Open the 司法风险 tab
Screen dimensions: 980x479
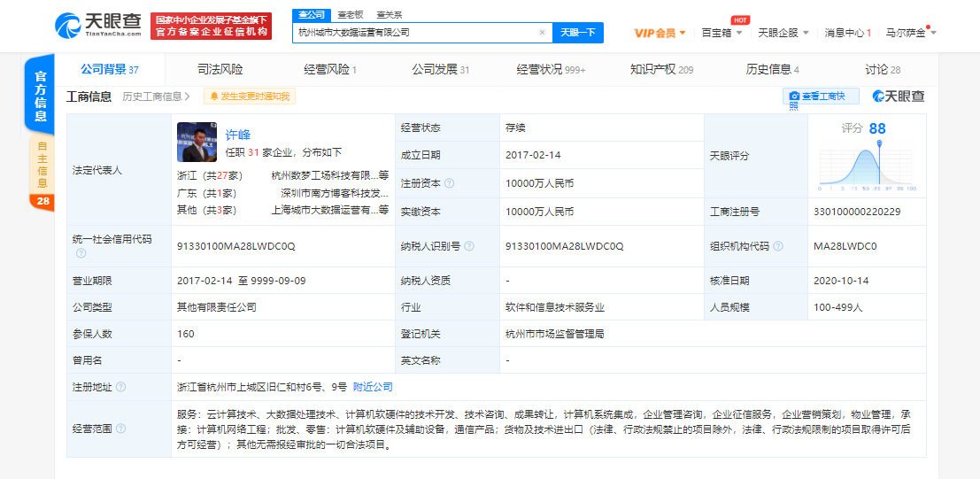click(220, 69)
